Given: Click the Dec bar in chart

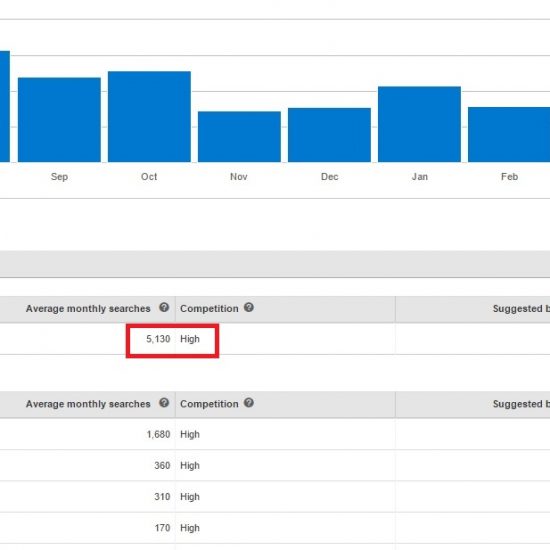Looking at the screenshot, I should 329,135.
